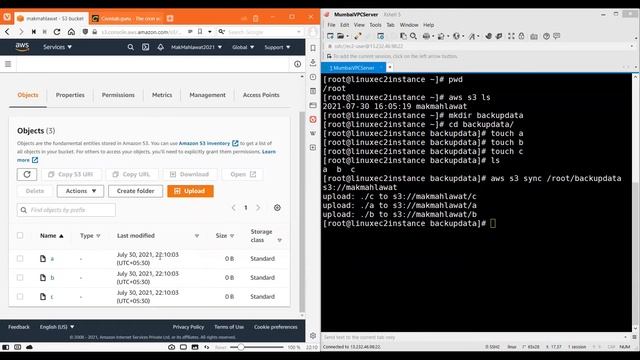Open the objects table settings gear
The width and height of the screenshot is (640, 360).
277,208
